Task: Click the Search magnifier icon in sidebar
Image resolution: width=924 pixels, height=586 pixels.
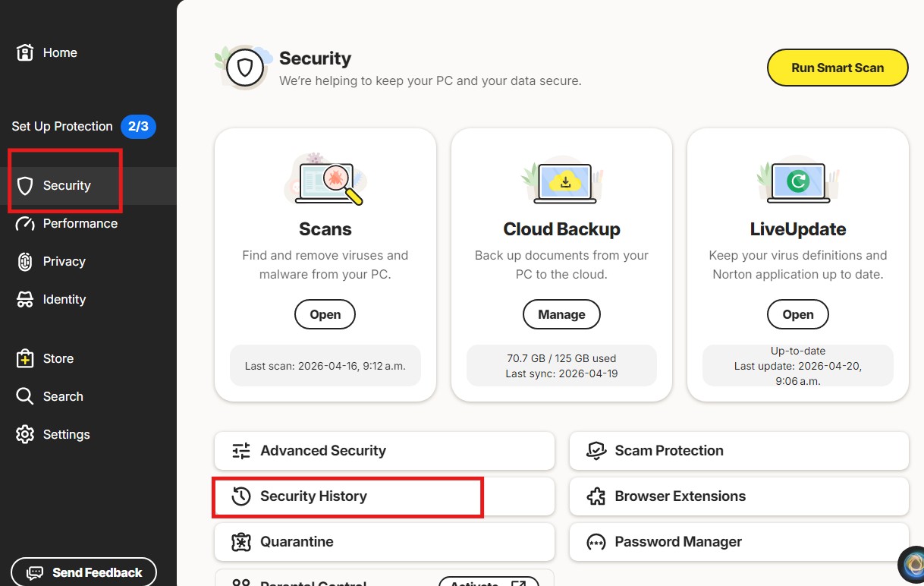Action: coord(25,396)
